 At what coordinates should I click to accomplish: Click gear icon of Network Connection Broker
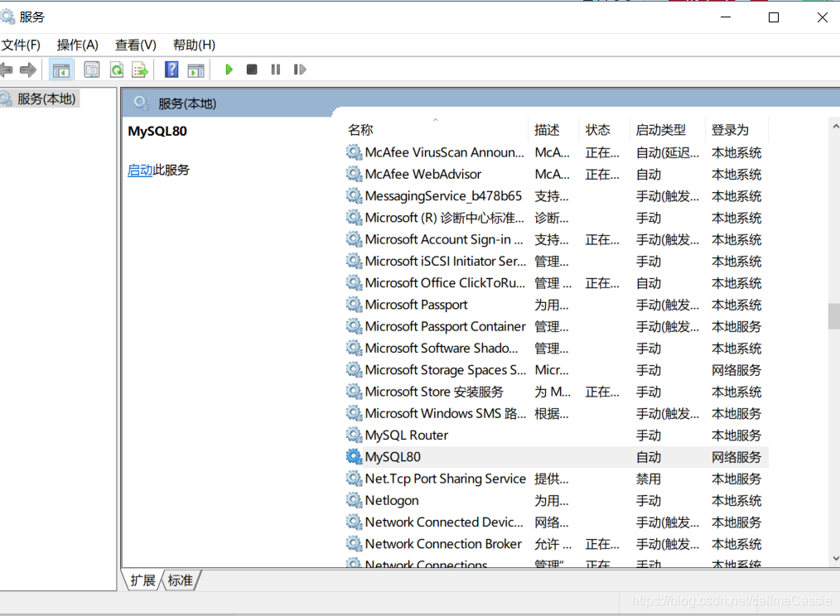tap(354, 544)
